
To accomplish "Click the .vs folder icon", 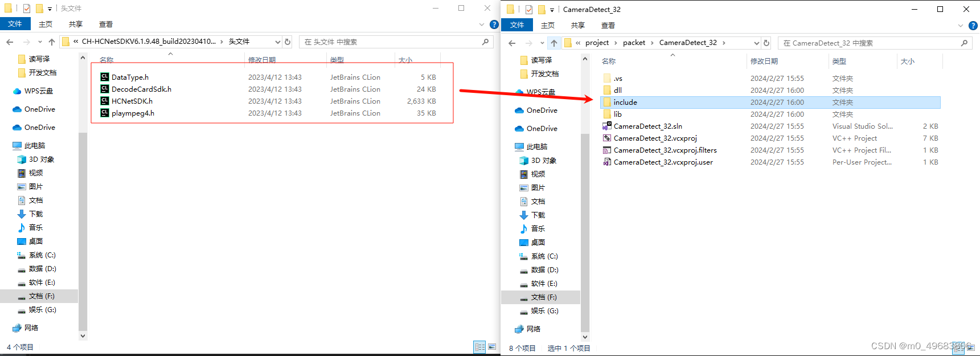I will pyautogui.click(x=607, y=78).
